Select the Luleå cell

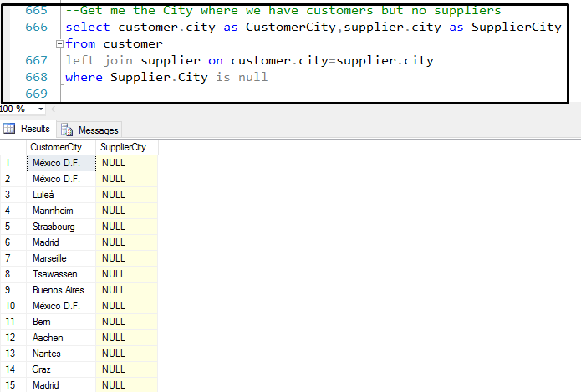61,195
